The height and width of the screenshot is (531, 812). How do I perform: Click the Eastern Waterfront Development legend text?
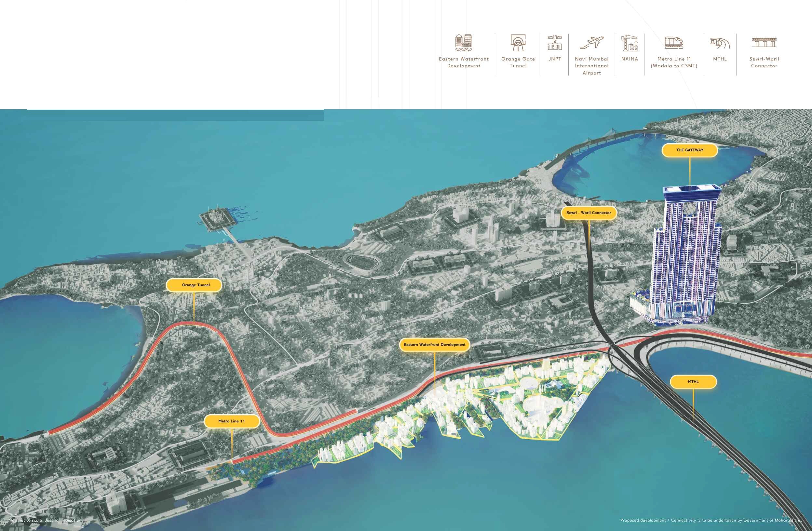[464, 62]
